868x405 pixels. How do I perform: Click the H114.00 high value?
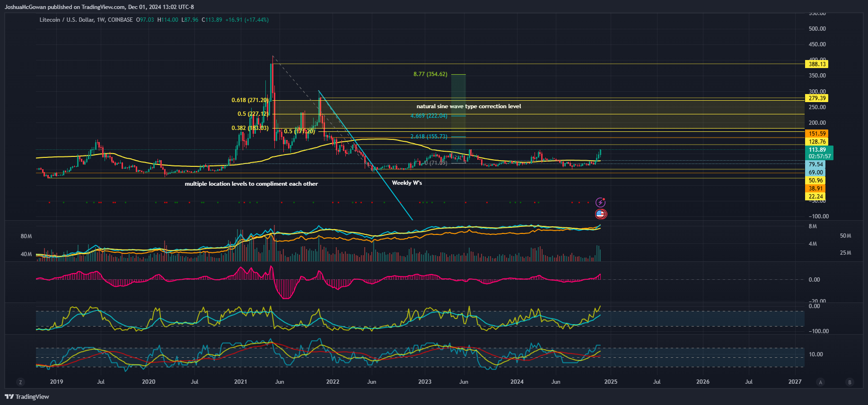pyautogui.click(x=168, y=20)
